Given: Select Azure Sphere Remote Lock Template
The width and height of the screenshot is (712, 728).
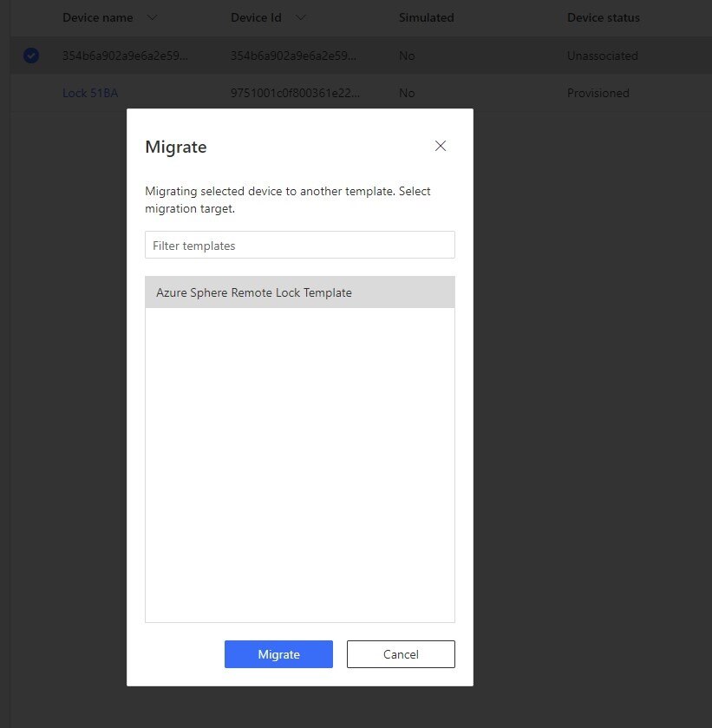Looking at the screenshot, I should click(300, 292).
